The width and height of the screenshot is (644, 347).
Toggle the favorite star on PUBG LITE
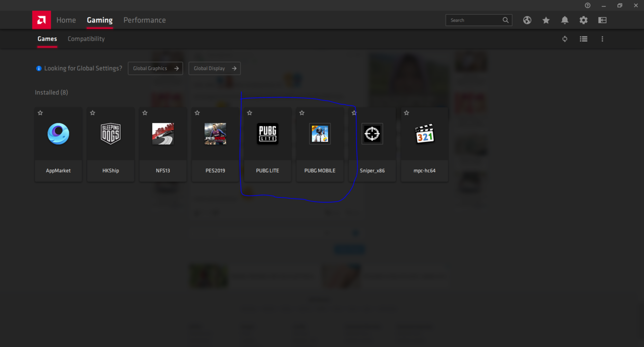click(250, 113)
